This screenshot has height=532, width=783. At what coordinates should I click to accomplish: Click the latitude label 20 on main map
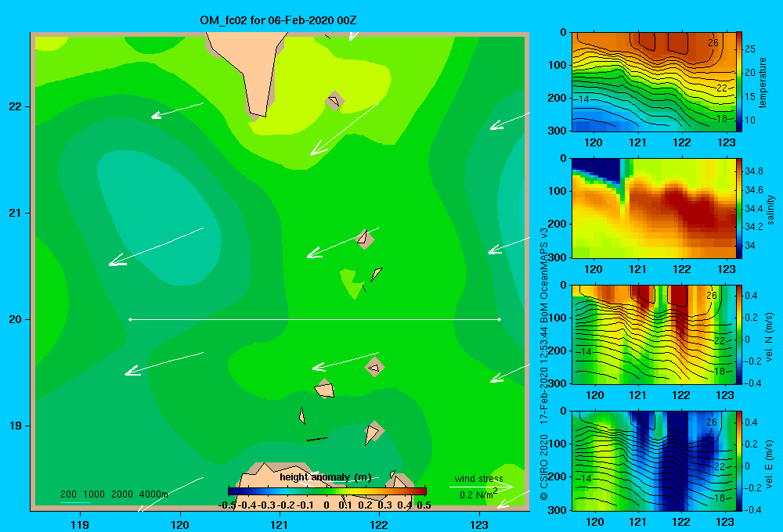tap(16, 319)
